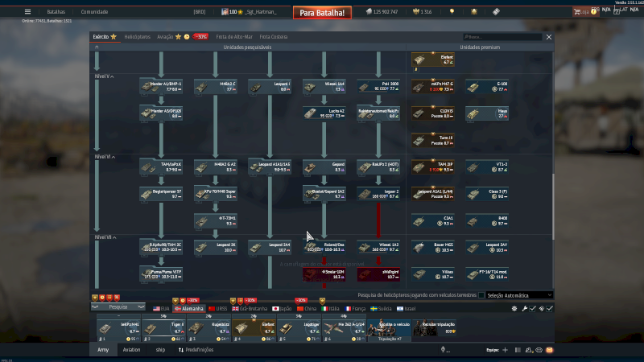Open the warbond shop icon
The height and width of the screenshot is (362, 644).
click(x=474, y=11)
